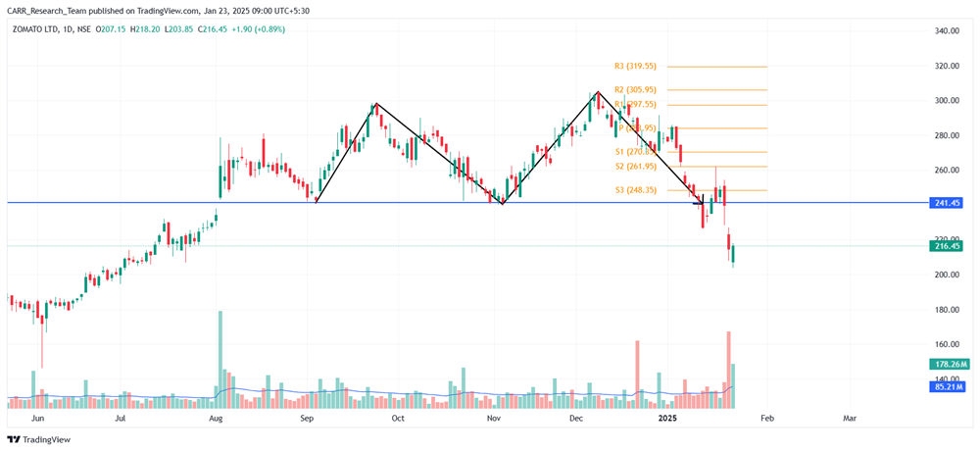Click Mar on the time axis

[850, 418]
